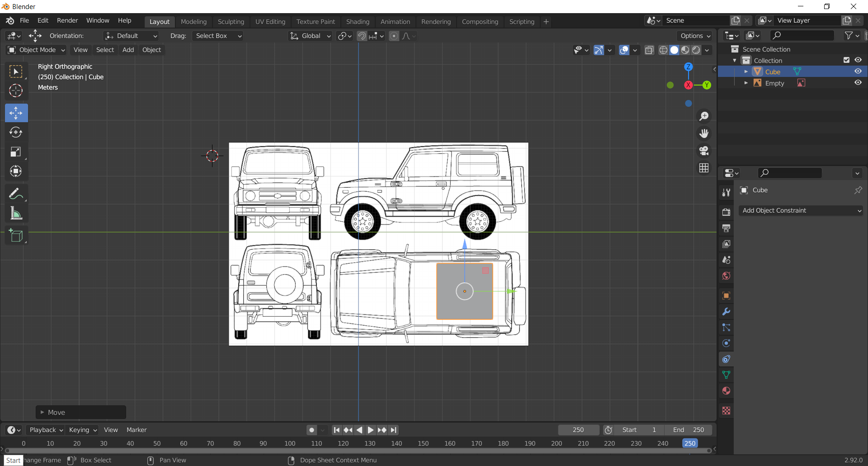
Task: Open the File menu
Action: [24, 20]
